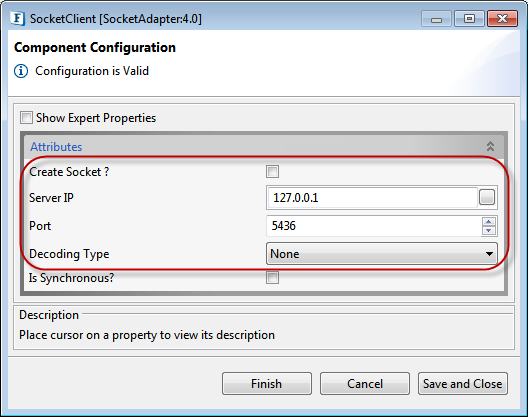Screen dimensions: 528x417
Task: Click the blue info icon beside Configuration is Valid
Action: point(21,71)
